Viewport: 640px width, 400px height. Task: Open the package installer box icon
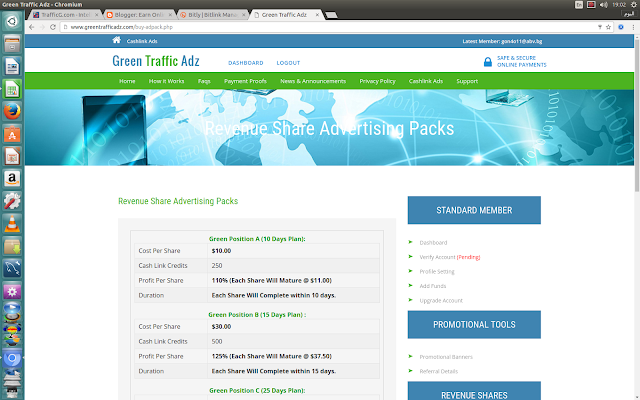pos(12,246)
